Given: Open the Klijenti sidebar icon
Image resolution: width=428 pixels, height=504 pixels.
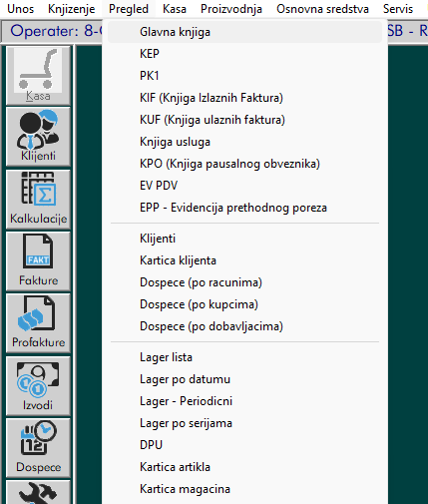Looking at the screenshot, I should pos(38,137).
